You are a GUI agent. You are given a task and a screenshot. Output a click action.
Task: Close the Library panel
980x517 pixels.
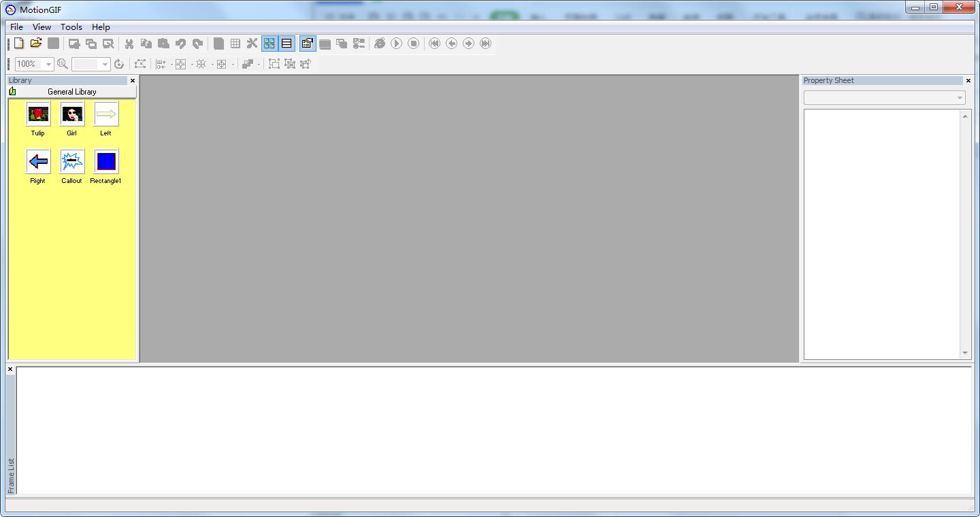(133, 80)
